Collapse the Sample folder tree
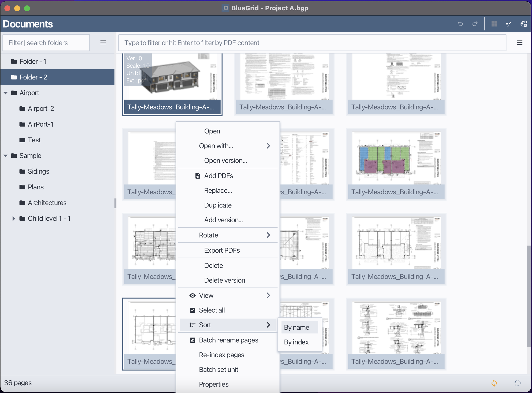The height and width of the screenshot is (393, 532). pos(5,156)
